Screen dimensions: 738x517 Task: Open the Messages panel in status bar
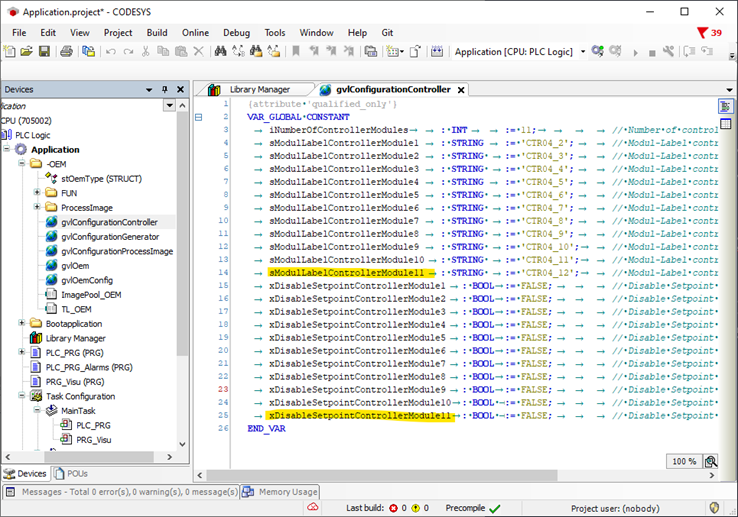click(120, 492)
